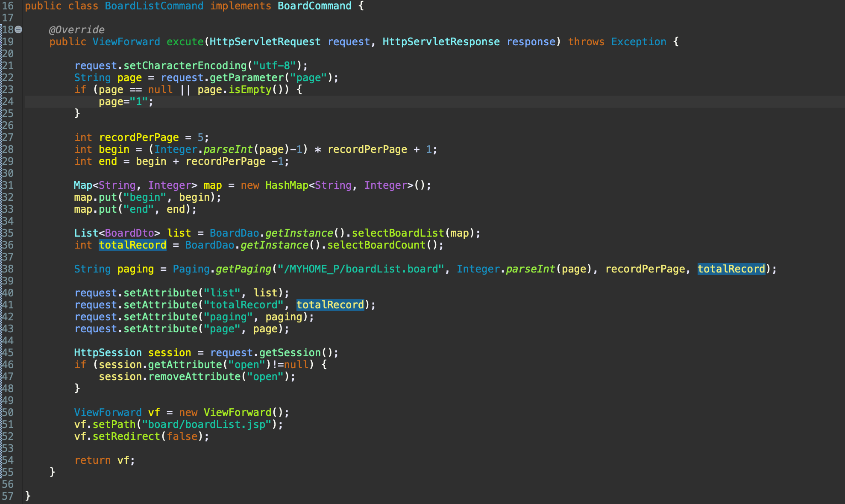845x504 pixels.
Task: Click the BoardCommand interface name
Action: click(314, 6)
